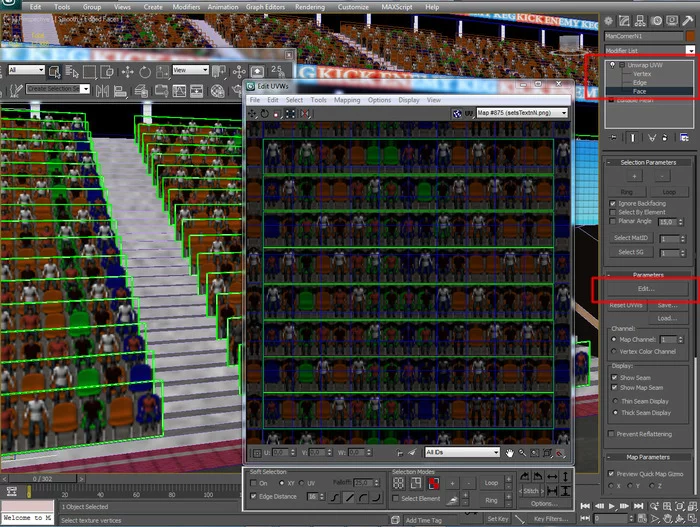The image size is (700, 527).
Task: Click Mirror icon in Edit UVWs toolbar
Action: [x=304, y=114]
